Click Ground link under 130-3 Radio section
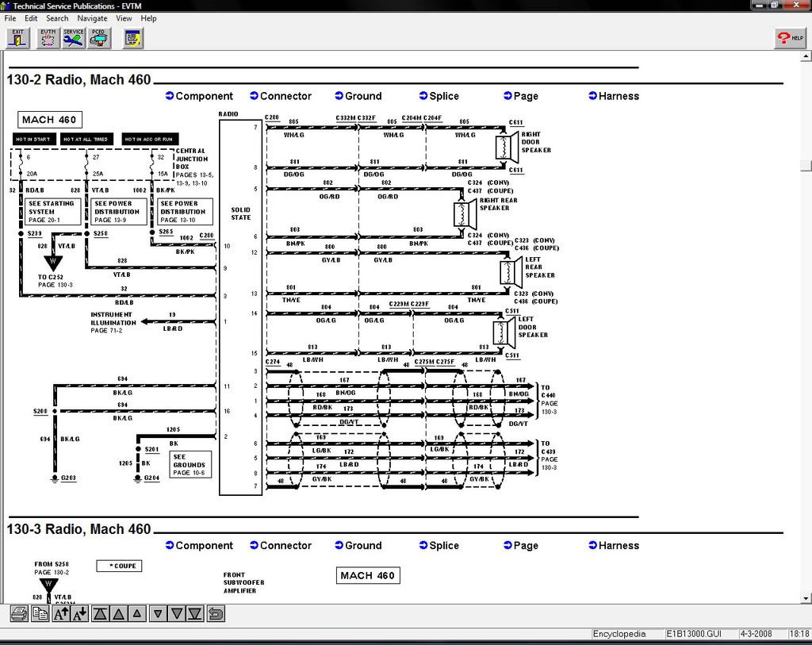The width and height of the screenshot is (812, 645). (358, 546)
